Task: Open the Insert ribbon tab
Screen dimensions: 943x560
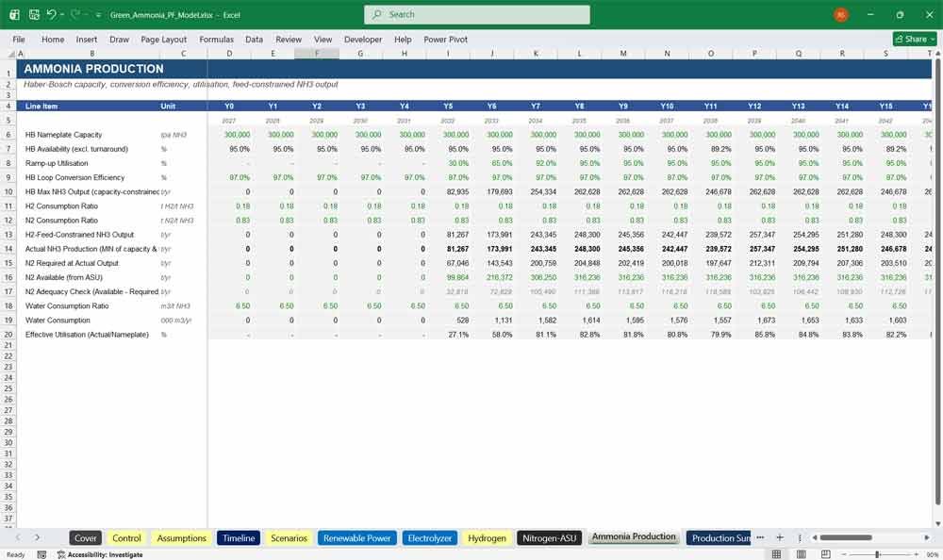Action: (x=87, y=39)
